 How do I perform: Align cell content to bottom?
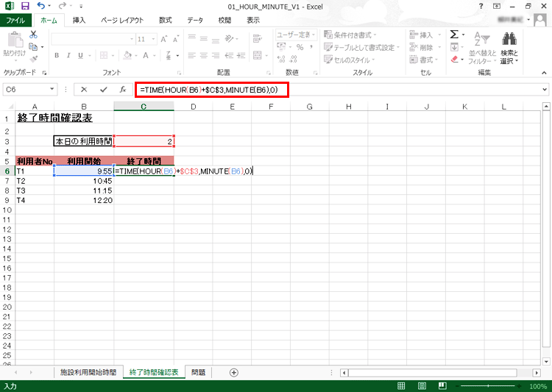coord(216,40)
